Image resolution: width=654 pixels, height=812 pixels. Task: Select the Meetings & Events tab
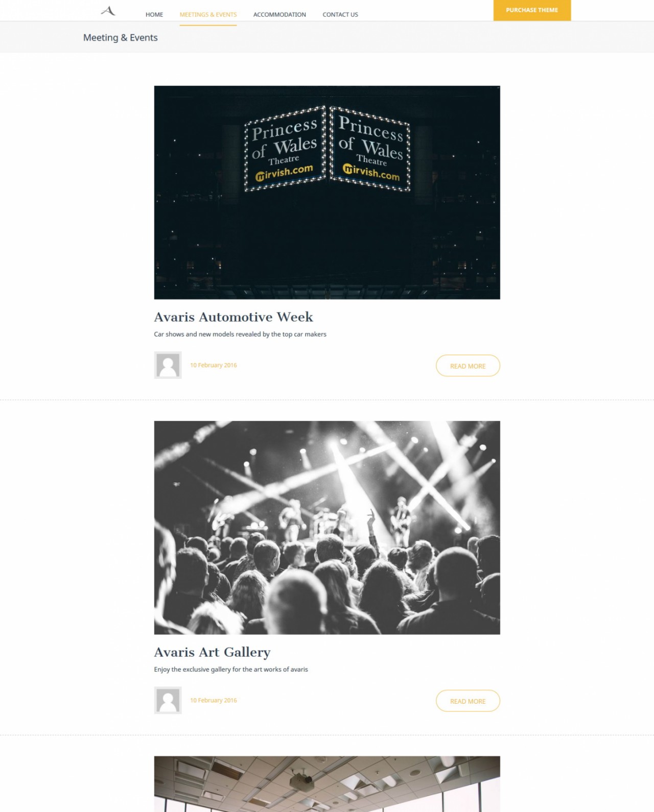click(x=208, y=14)
